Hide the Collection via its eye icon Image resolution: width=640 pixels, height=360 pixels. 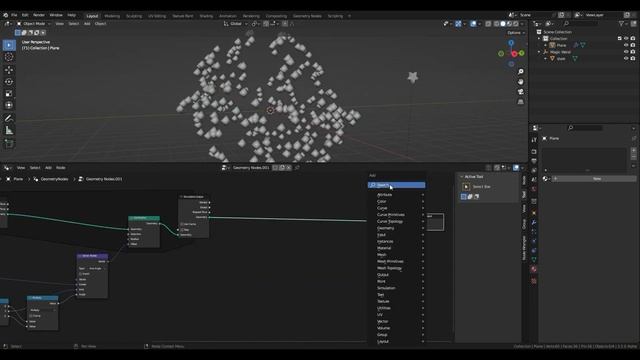[626, 38]
